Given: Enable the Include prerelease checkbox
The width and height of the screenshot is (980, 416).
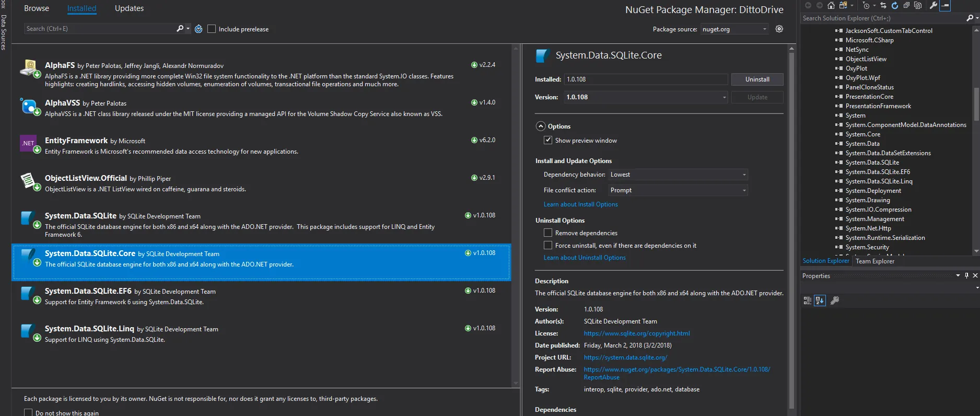Looking at the screenshot, I should point(212,29).
